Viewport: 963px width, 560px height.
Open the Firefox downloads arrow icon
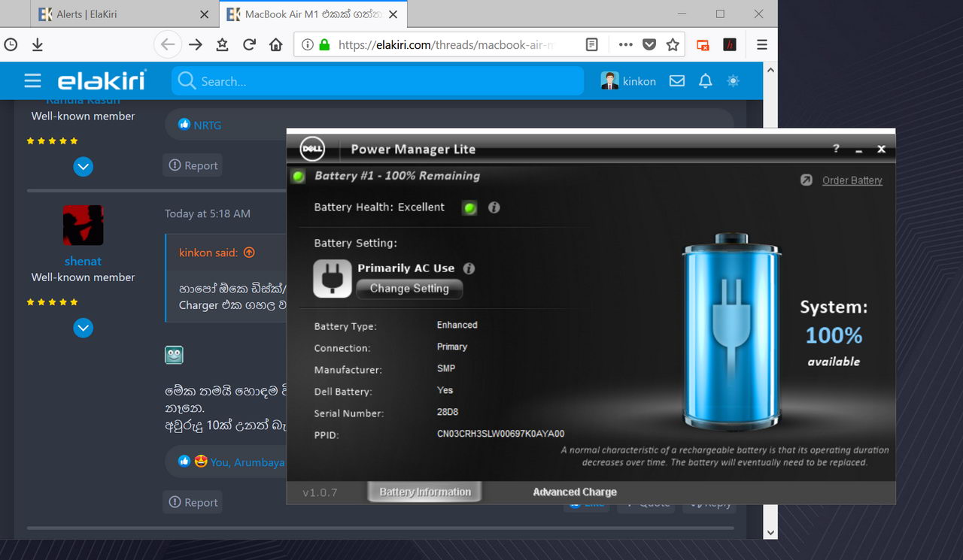tap(38, 45)
